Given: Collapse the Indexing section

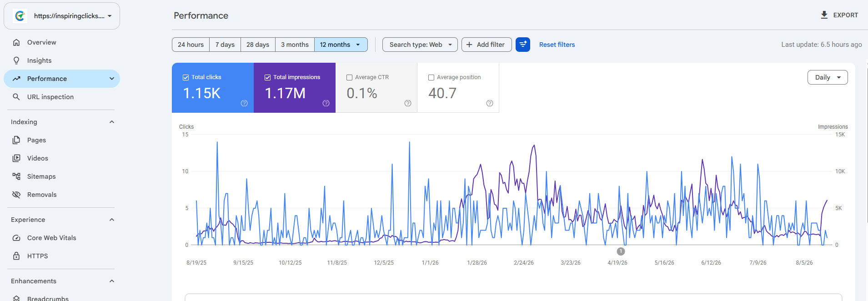Looking at the screenshot, I should [x=112, y=122].
